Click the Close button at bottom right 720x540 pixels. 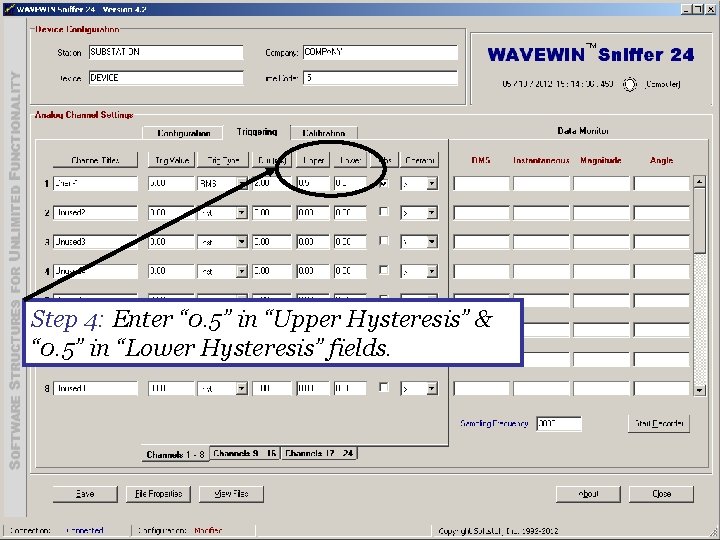tap(661, 494)
